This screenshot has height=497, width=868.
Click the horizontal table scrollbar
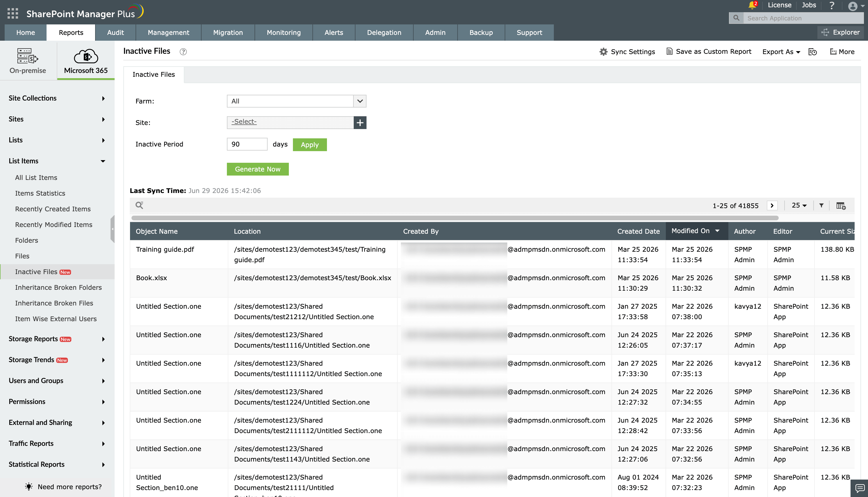pyautogui.click(x=455, y=218)
